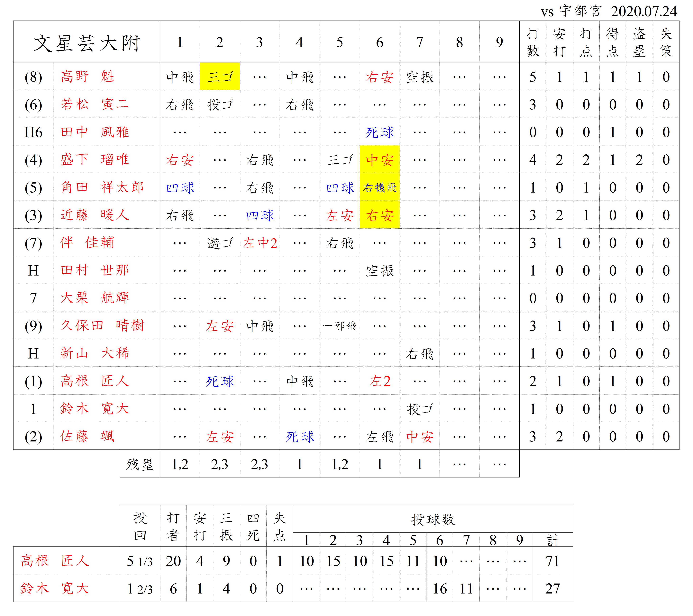Select batter name 久保田 晴樹
The image size is (693, 616).
(x=102, y=326)
